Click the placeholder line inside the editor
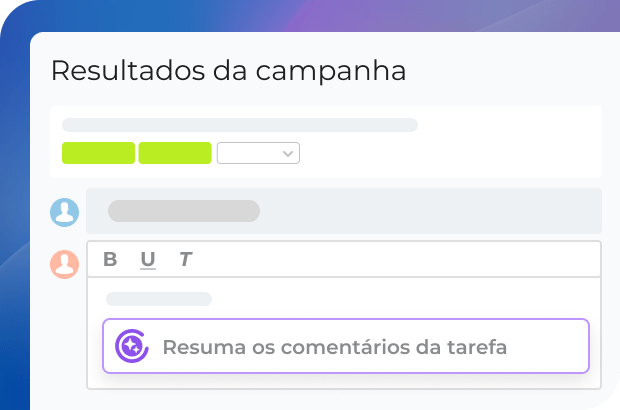The width and height of the screenshot is (620, 410). point(159,299)
